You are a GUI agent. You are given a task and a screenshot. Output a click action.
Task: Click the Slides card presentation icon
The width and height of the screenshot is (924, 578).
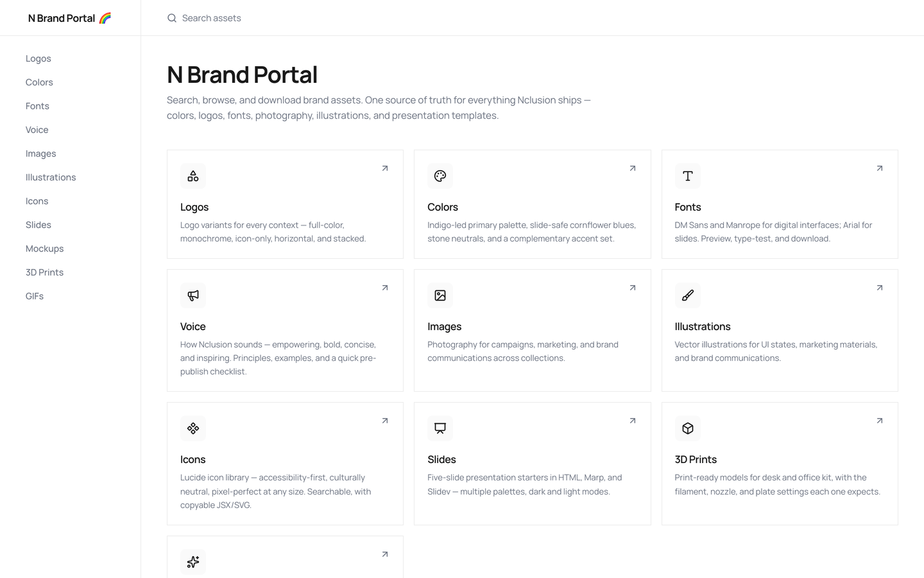(x=440, y=428)
